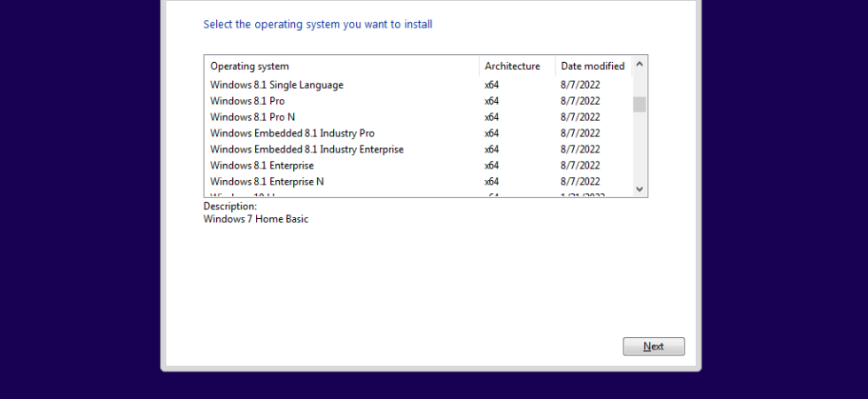Pick Windows Embedded 8.1 Industry Enterprise

[418, 149]
